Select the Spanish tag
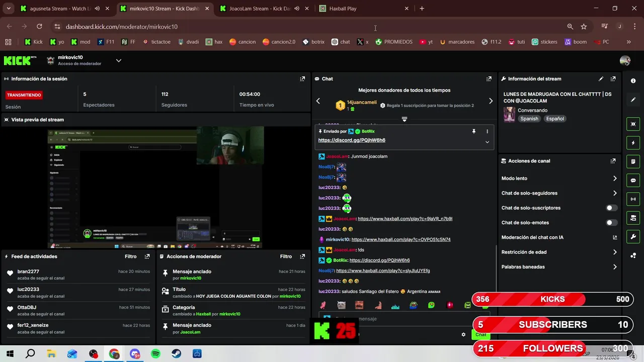Viewport: 644px width, 362px height. pos(529,119)
